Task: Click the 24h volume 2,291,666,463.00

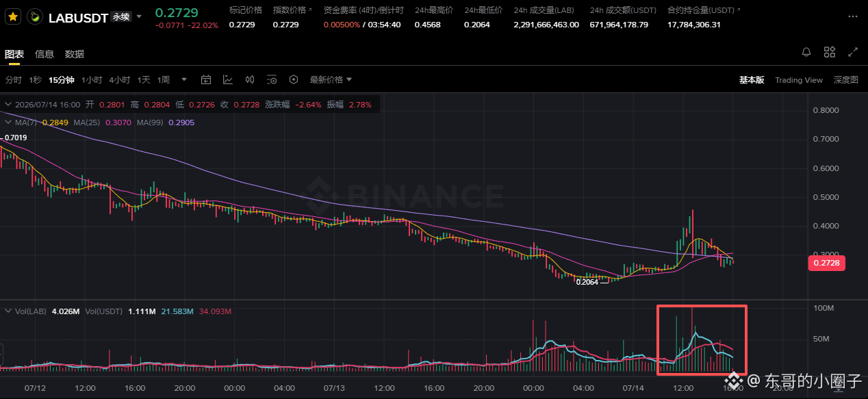Action: [546, 25]
